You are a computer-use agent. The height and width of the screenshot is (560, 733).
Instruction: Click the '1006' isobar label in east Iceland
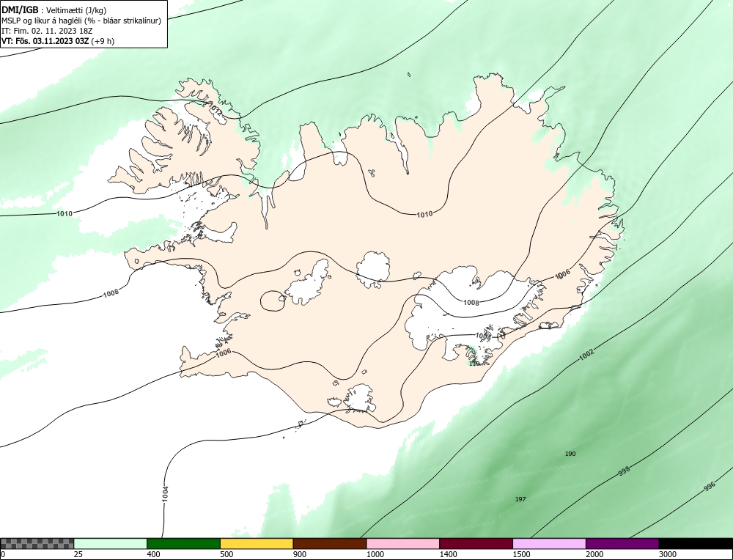coord(563,274)
